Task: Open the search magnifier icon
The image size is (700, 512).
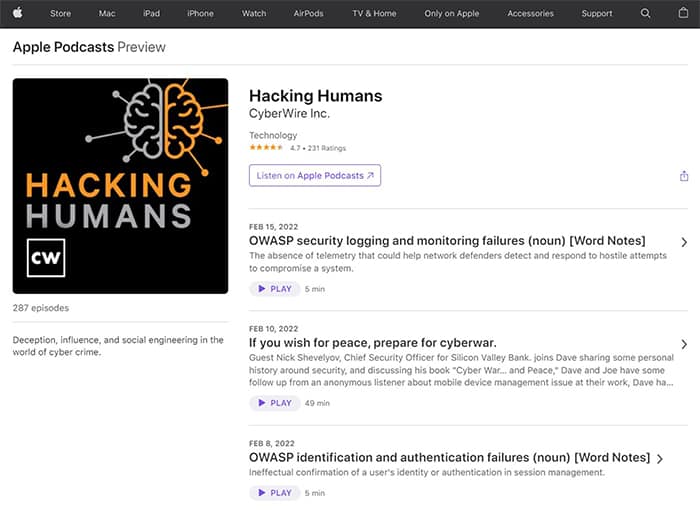Action: [645, 13]
